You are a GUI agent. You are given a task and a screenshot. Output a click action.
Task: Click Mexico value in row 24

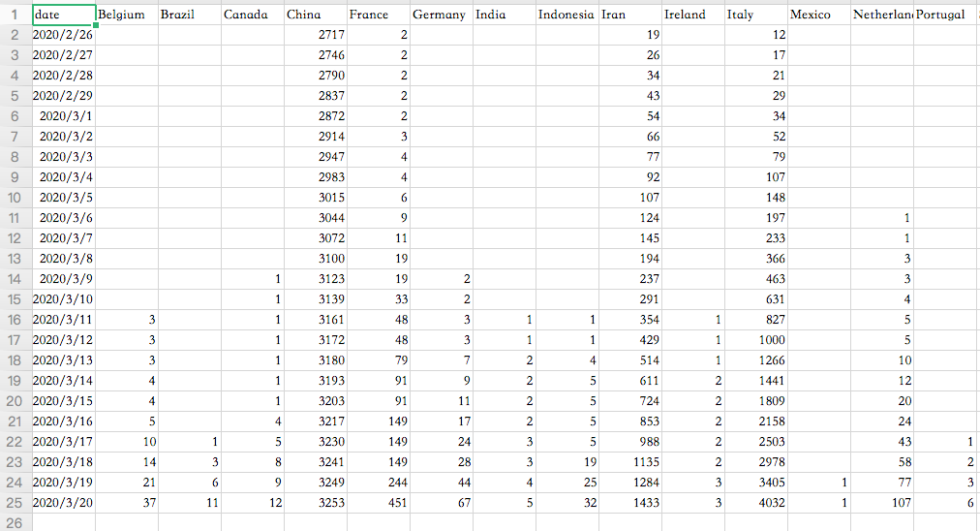pyautogui.click(x=819, y=483)
